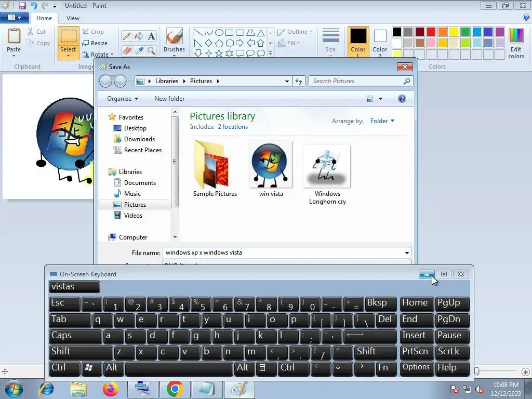Open the Paint file menu button

tap(14, 17)
